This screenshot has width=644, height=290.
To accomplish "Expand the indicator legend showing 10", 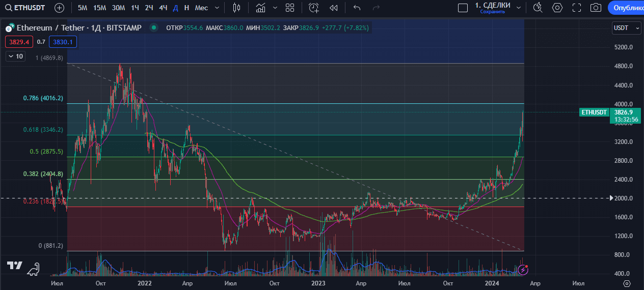I will point(15,56).
